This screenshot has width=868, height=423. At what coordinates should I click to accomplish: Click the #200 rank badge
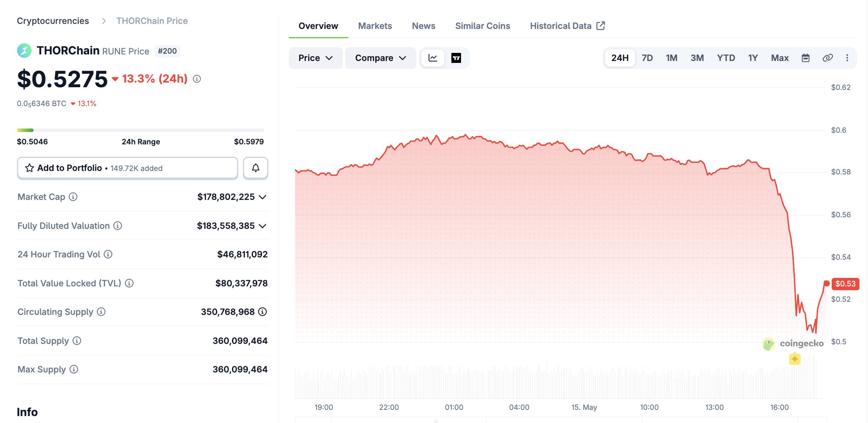[x=167, y=51]
